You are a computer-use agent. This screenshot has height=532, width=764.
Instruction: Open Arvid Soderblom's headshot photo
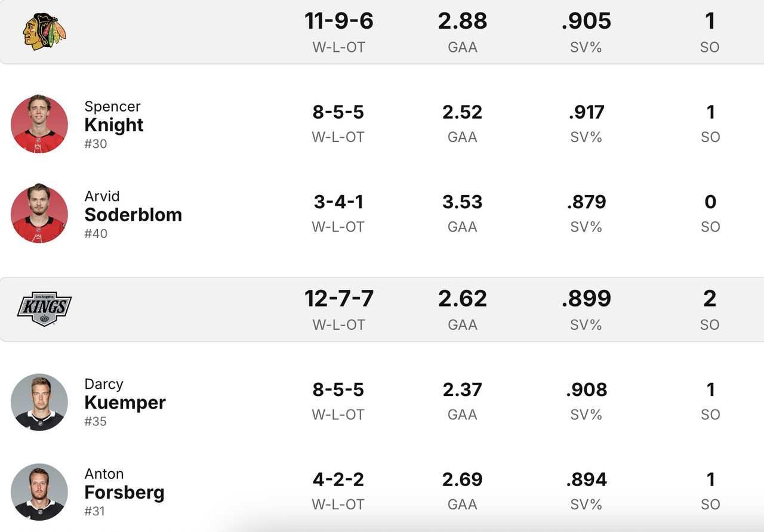click(39, 214)
